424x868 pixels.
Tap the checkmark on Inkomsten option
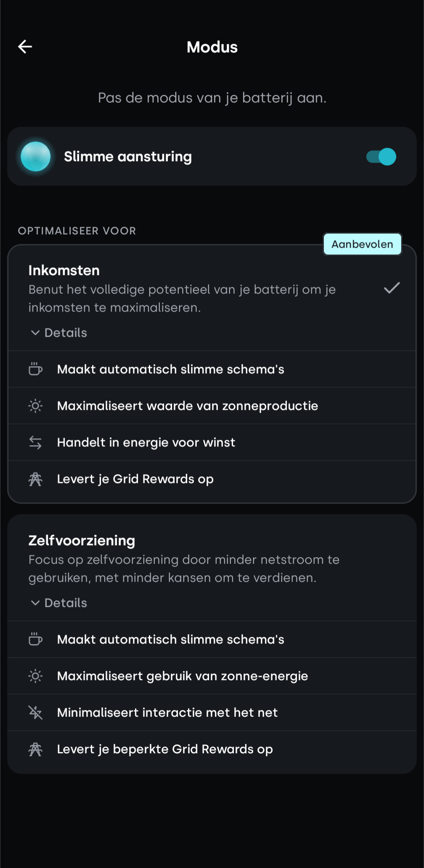point(392,288)
